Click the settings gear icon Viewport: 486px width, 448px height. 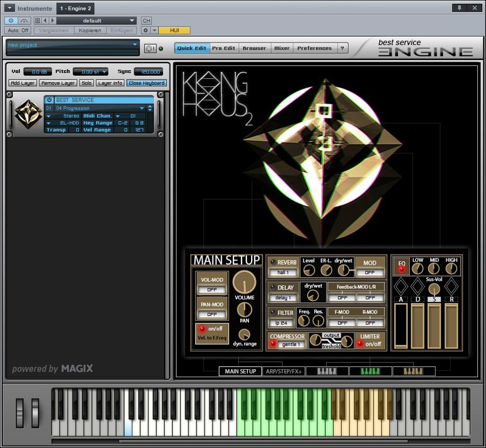(145, 30)
